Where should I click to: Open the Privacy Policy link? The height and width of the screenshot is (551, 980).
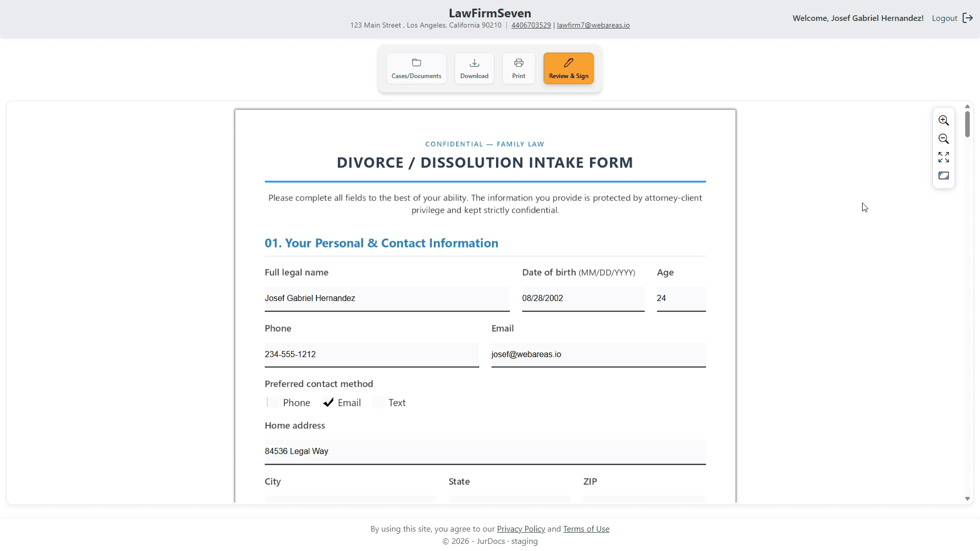(521, 529)
